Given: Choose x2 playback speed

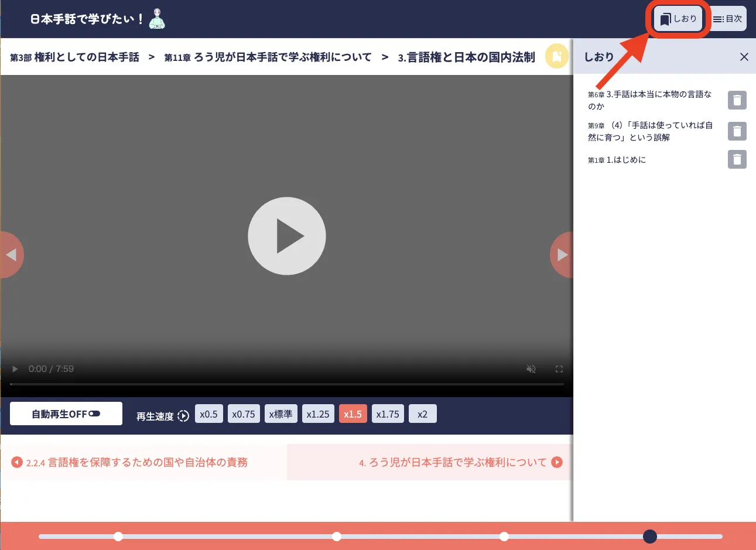Looking at the screenshot, I should click(x=422, y=414).
